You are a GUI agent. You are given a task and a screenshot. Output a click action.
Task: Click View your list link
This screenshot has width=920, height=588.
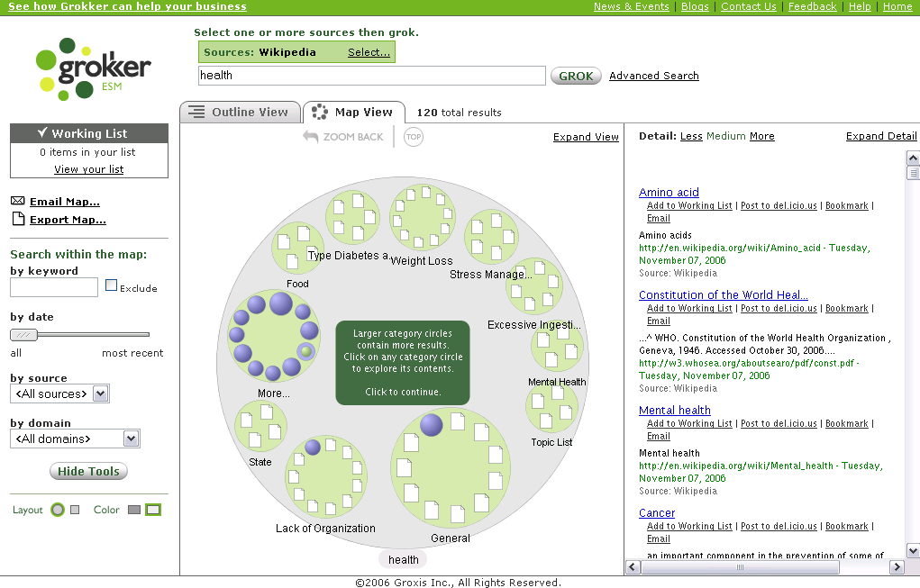pos(89,169)
